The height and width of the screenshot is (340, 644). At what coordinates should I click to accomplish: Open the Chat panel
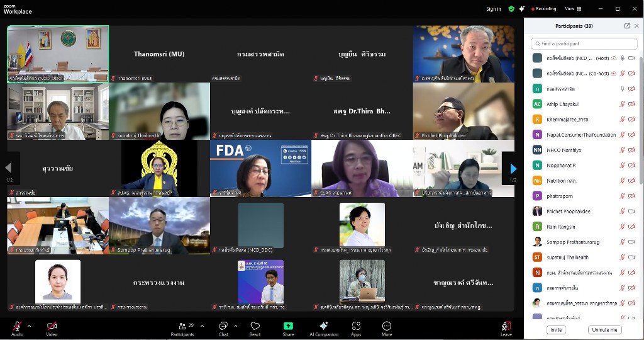pyautogui.click(x=223, y=329)
